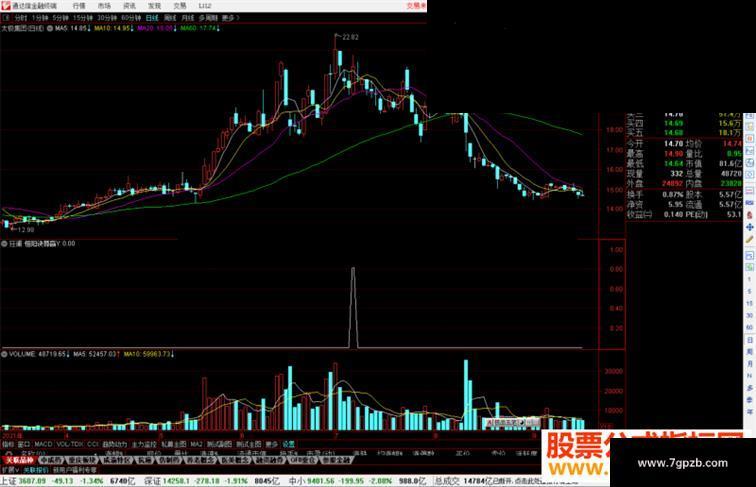
Task: Click the round icon beside 压重 indicator name
Action: [x=4, y=244]
